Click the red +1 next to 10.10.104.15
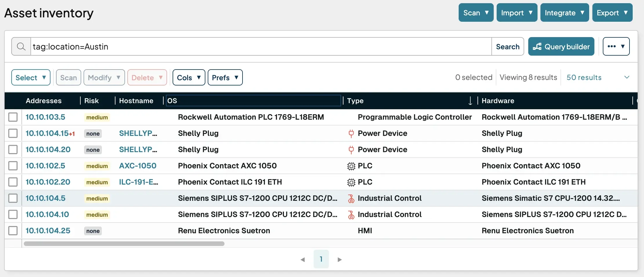 (x=72, y=134)
